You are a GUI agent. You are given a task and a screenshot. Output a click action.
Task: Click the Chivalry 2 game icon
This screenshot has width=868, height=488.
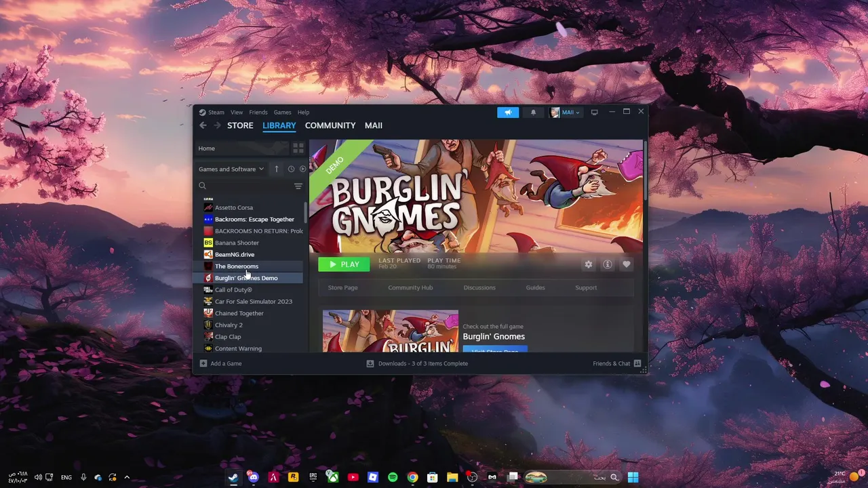point(208,325)
